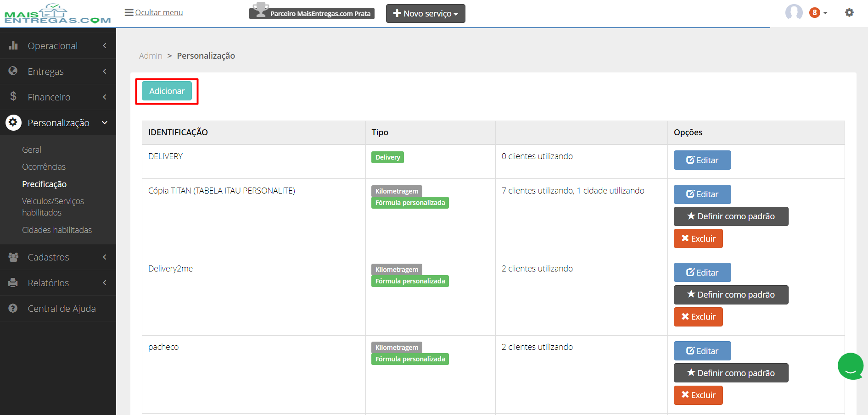Screen dimensions: 868x415
Task: Select Ocorrências submenu item
Action: pos(44,166)
